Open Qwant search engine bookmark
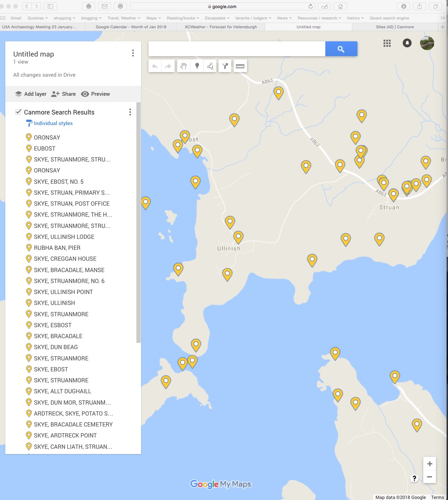Screen dimensions: 448x500 pyautogui.click(x=389, y=18)
